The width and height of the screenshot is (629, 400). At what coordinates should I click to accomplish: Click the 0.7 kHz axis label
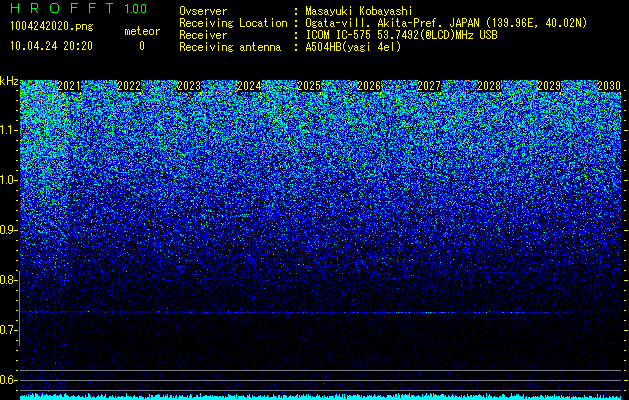tap(8, 330)
